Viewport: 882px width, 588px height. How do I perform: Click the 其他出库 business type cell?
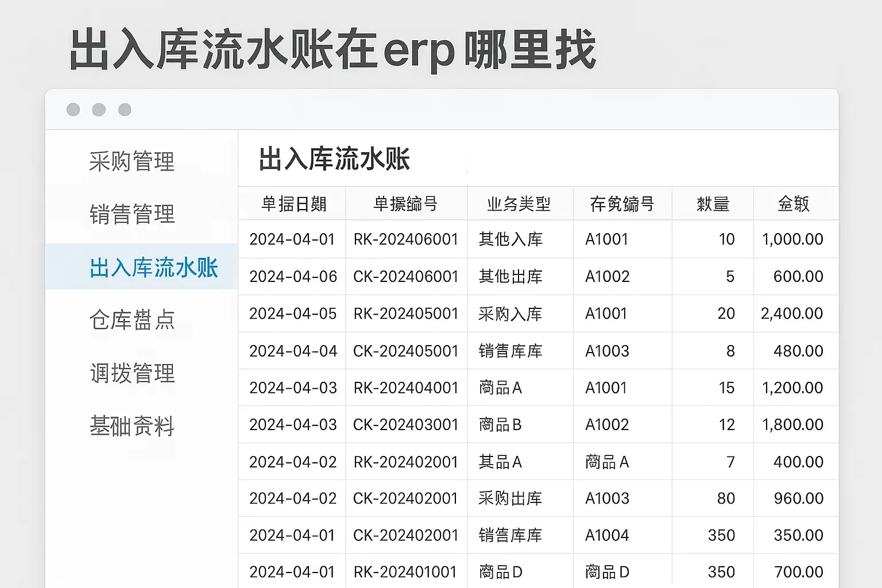(x=510, y=277)
